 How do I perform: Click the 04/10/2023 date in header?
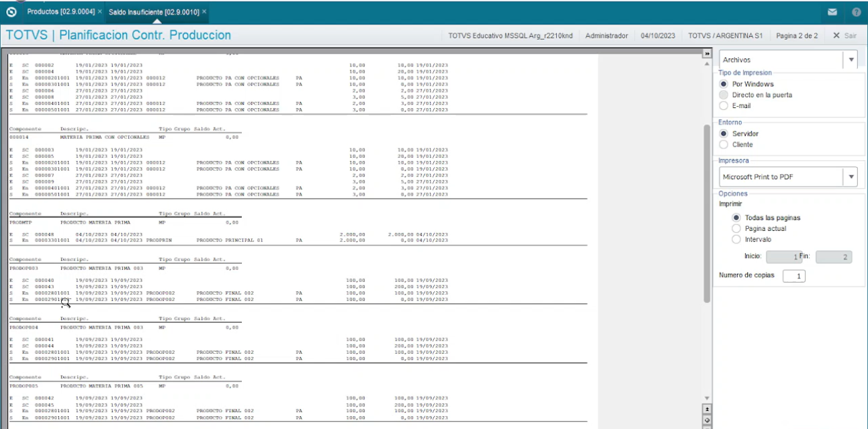[x=658, y=36]
